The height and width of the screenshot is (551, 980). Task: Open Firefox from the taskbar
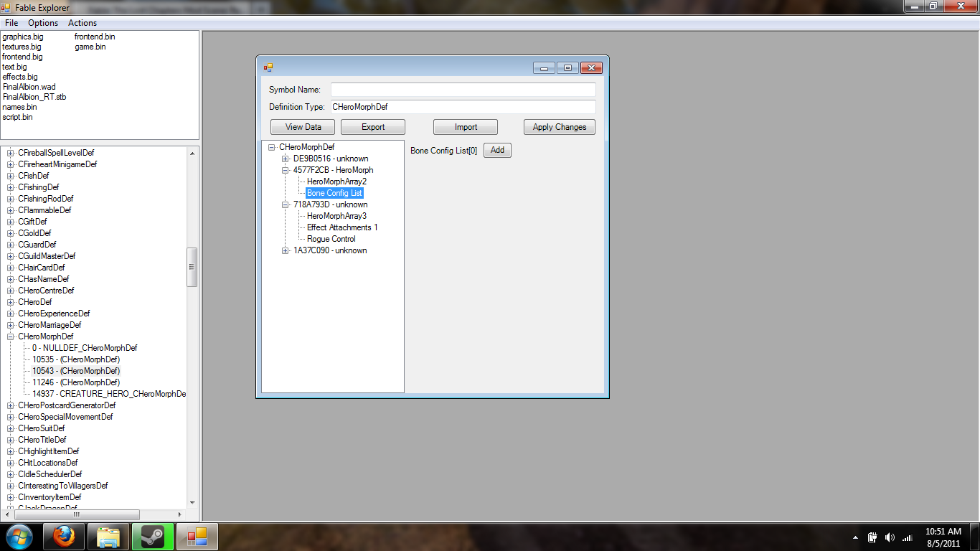point(64,537)
